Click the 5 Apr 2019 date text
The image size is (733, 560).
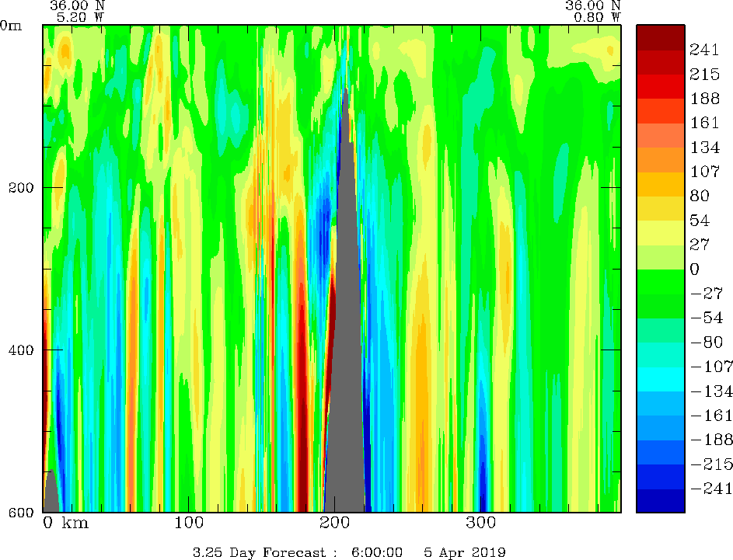465,553
